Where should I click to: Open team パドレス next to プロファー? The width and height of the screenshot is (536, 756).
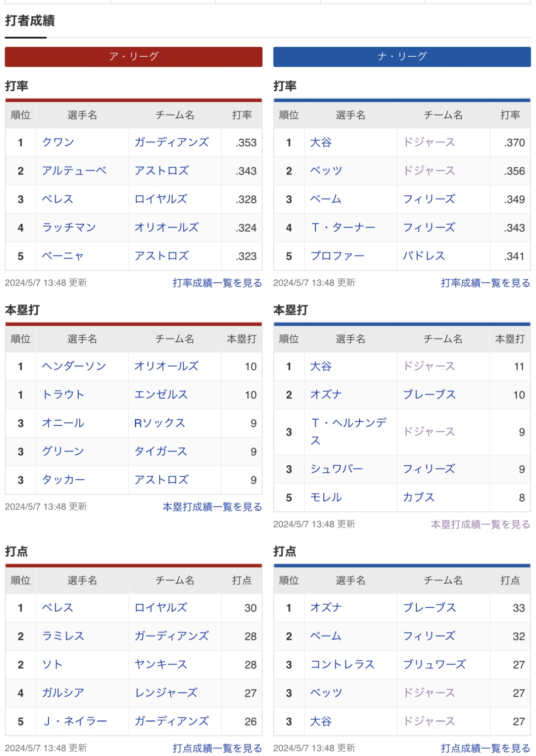pyautogui.click(x=424, y=256)
